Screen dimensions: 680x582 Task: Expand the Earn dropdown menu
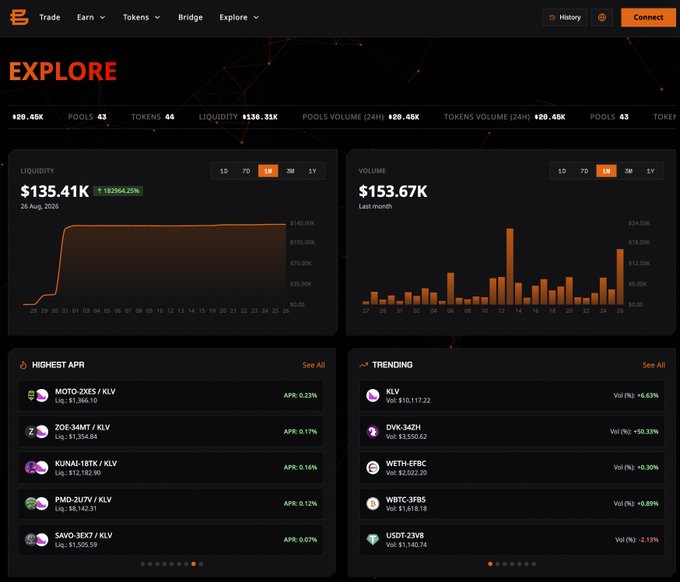91,17
